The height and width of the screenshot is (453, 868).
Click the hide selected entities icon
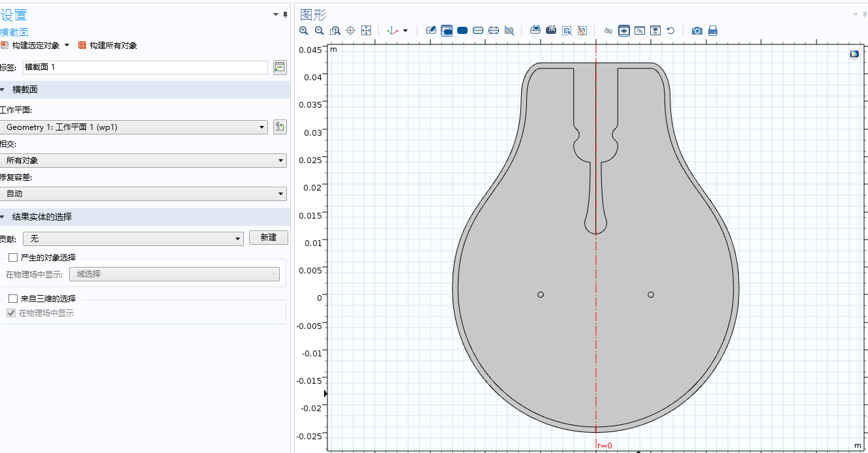[608, 31]
